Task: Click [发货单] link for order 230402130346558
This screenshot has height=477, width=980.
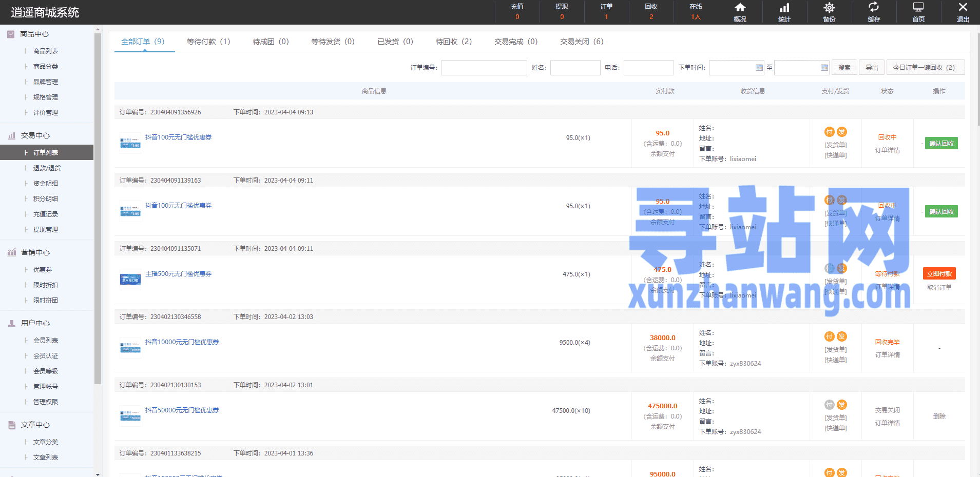Action: coord(836,350)
